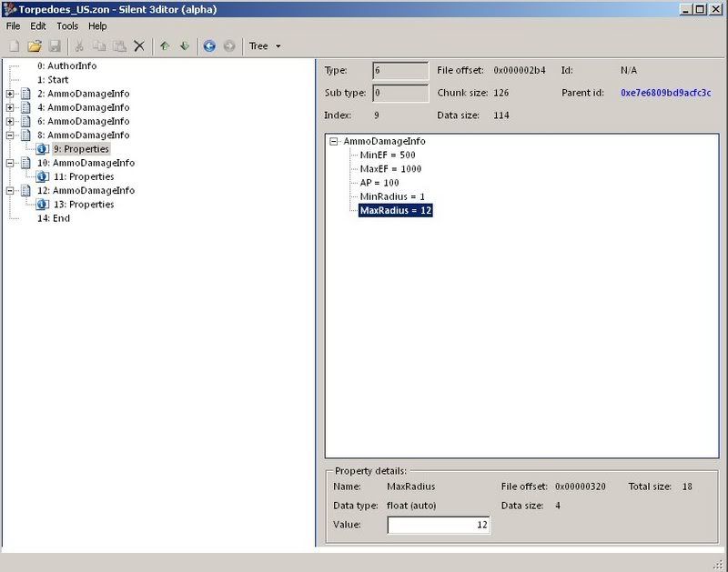Click the 9: Properties info icon

point(42,149)
